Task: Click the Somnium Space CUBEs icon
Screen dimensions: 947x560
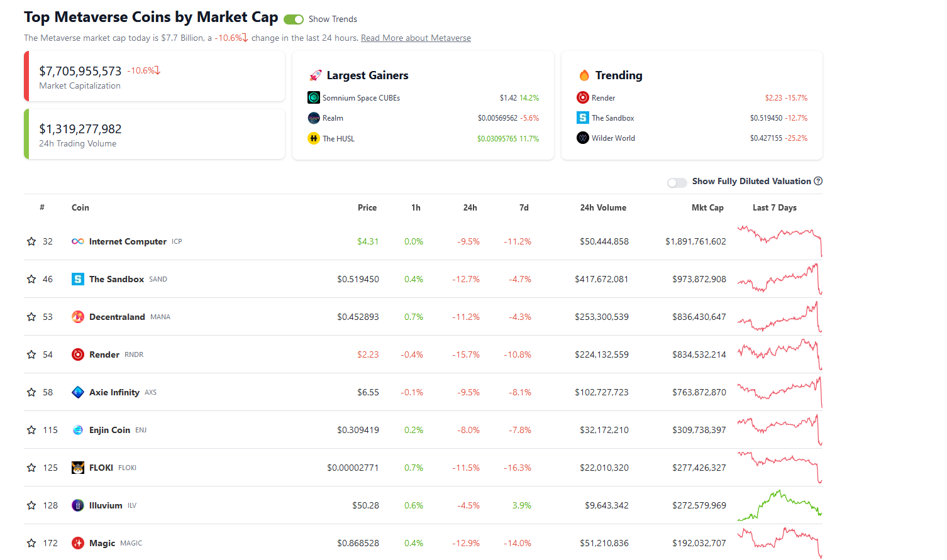Action: 313,97
